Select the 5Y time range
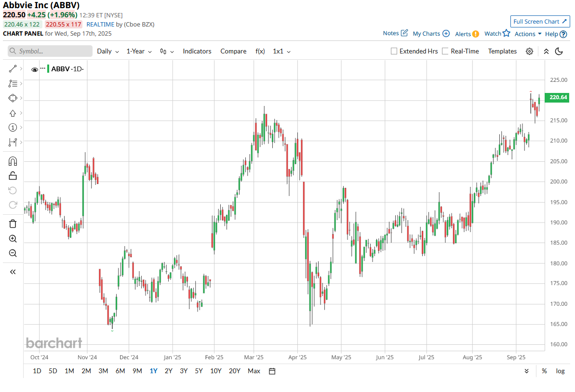 click(199, 371)
